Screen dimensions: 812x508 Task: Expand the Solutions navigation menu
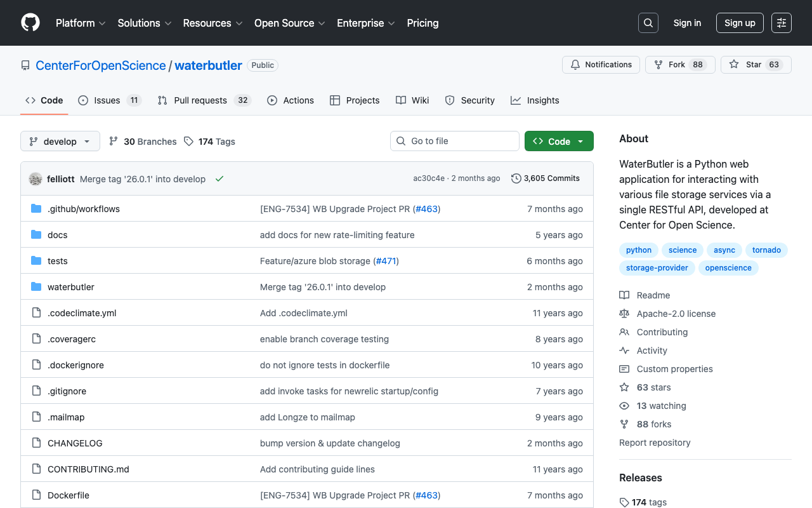tap(144, 23)
